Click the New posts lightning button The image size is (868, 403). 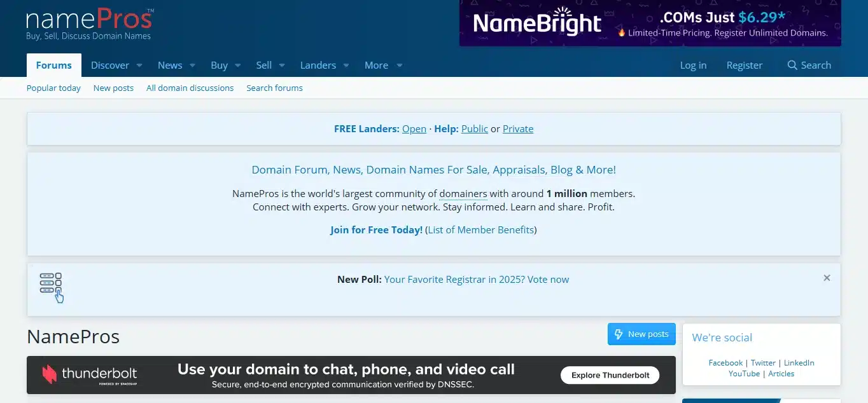(x=641, y=334)
